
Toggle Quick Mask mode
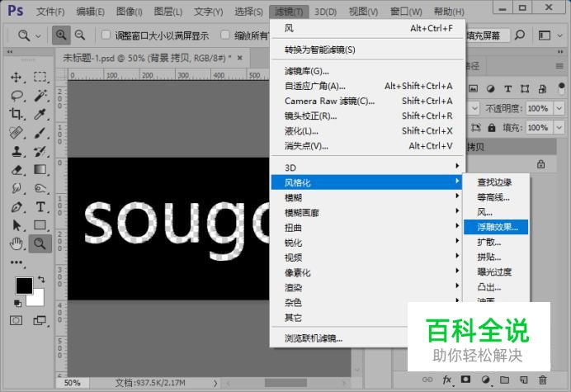tap(16, 320)
